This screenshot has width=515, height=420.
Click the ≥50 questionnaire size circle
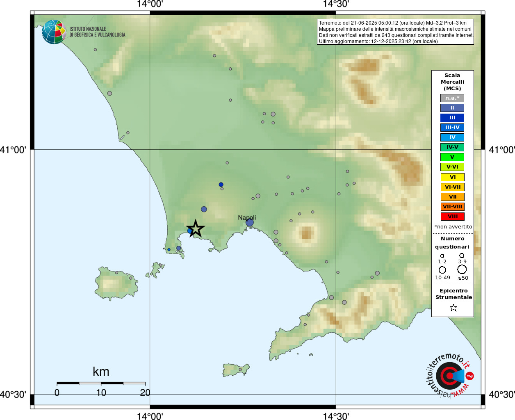pos(462,269)
